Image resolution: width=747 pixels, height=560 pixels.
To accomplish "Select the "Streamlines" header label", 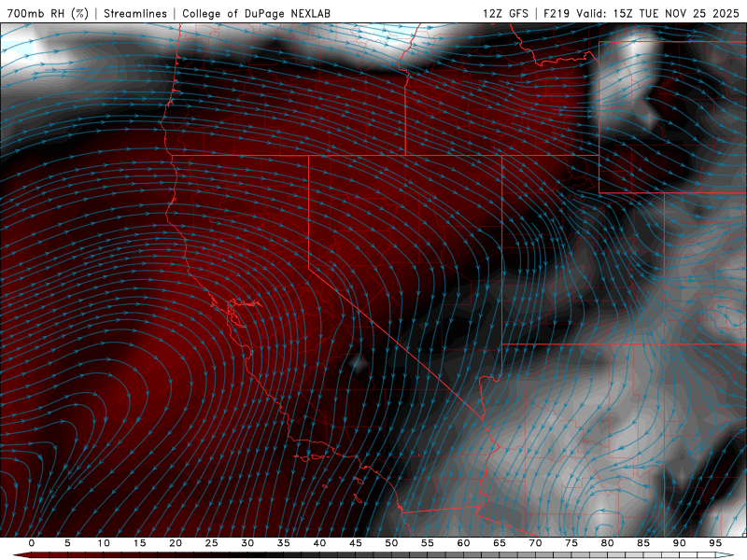I will click(135, 13).
